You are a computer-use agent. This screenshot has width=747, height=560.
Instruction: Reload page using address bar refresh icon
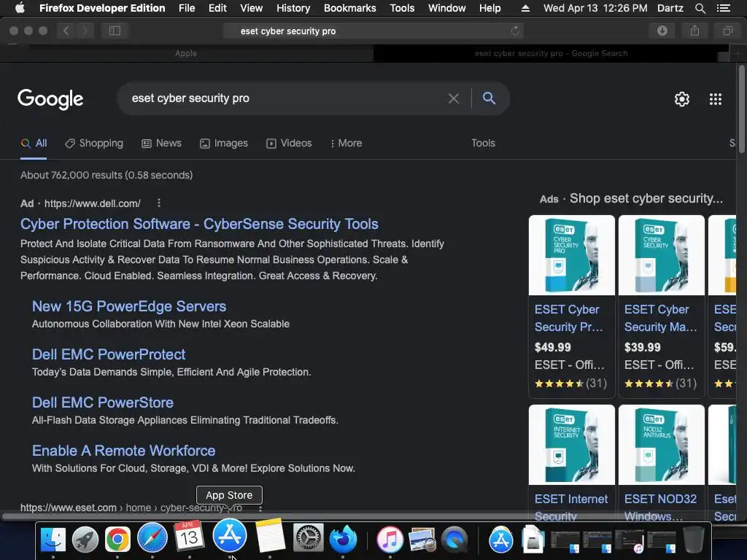(515, 31)
